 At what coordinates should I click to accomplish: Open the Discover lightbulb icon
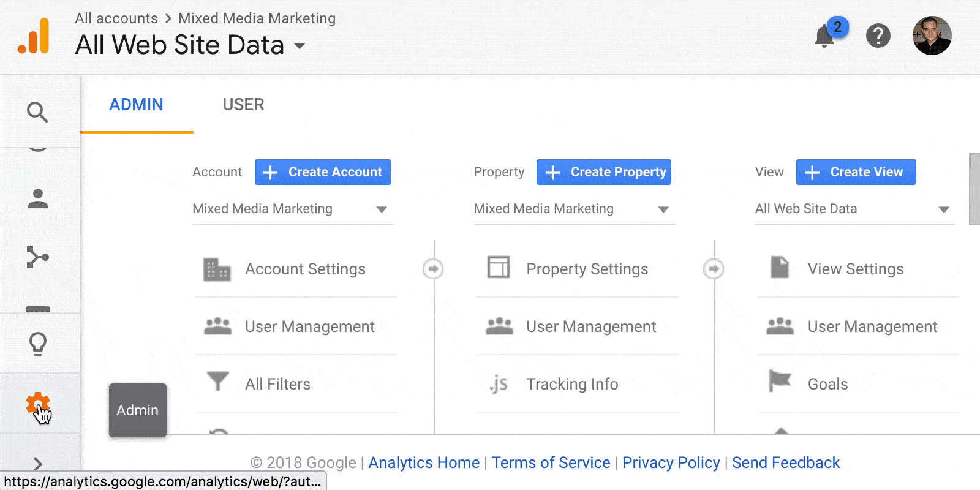coord(38,344)
